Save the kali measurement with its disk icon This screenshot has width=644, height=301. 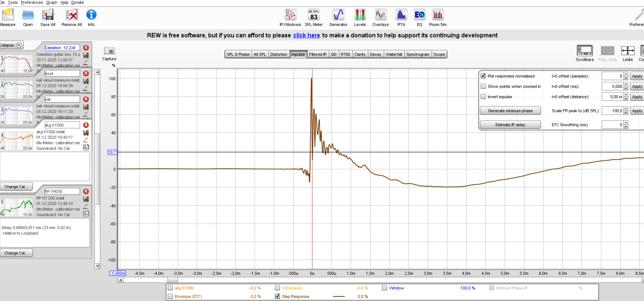click(x=86, y=107)
